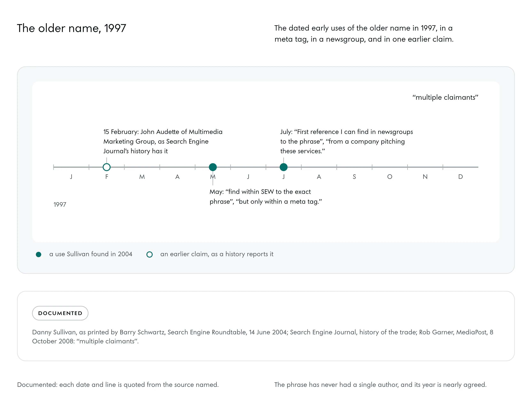Image resolution: width=532 pixels, height=409 pixels.
Task: Select the 15 February John Audette annotation
Action: pos(163,142)
